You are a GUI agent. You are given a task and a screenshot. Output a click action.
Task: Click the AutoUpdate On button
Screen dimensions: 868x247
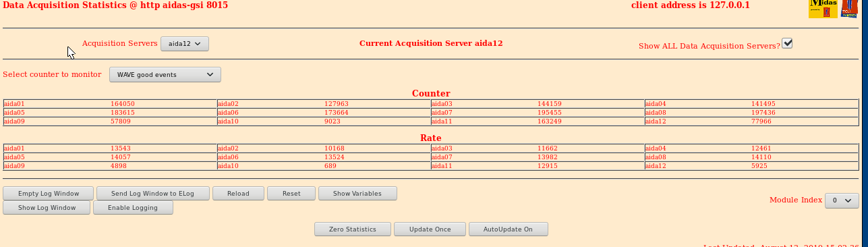pos(509,229)
